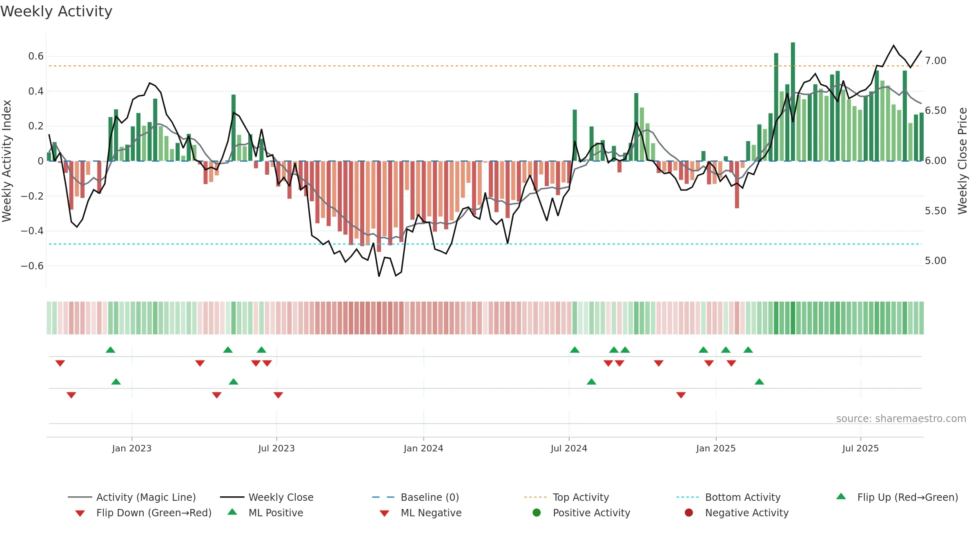Click the first Flip Up triangle after Jul 2024
This screenshot has width=980, height=551.
(x=575, y=350)
